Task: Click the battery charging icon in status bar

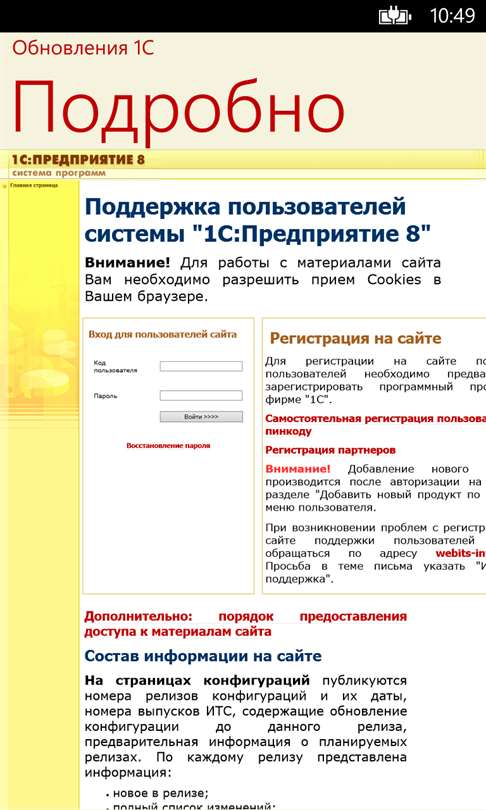Action: pos(395,15)
